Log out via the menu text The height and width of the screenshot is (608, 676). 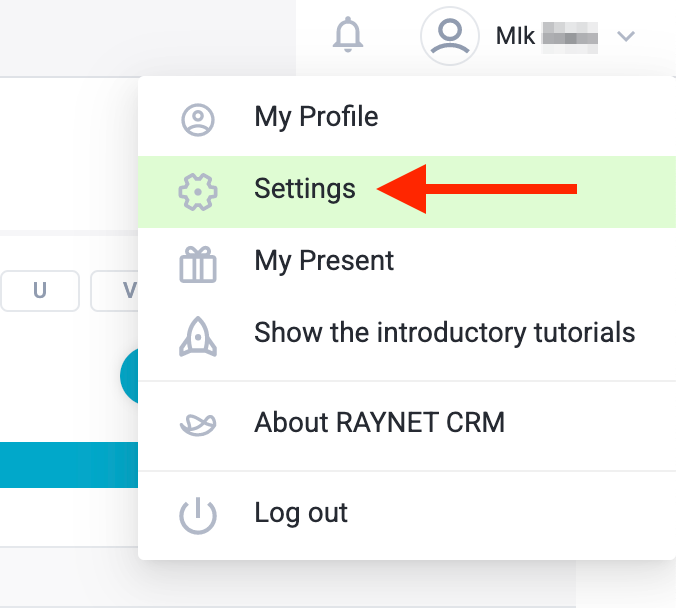[301, 514]
